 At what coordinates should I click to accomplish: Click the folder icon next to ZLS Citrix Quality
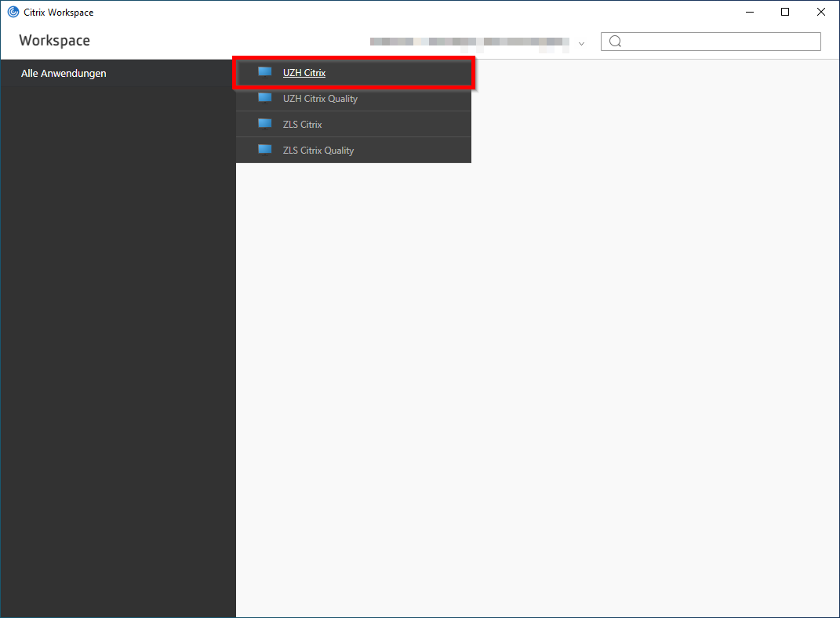pos(264,150)
